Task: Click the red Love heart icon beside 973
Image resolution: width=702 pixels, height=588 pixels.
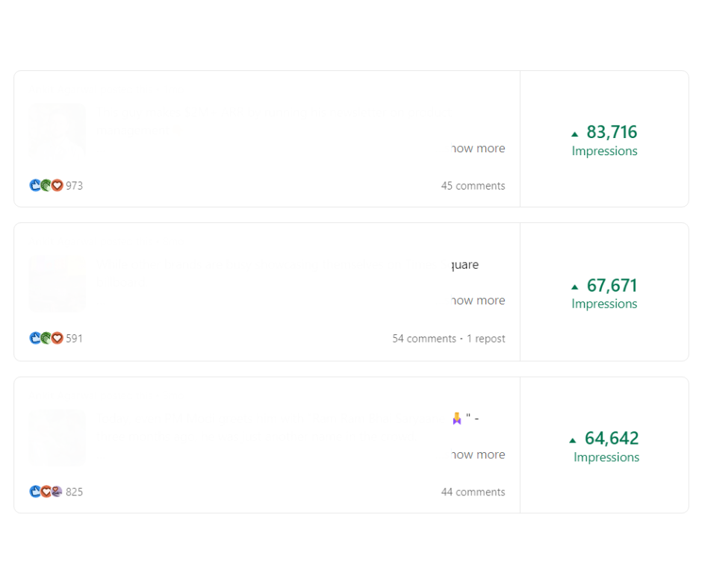Action: pyautogui.click(x=58, y=186)
